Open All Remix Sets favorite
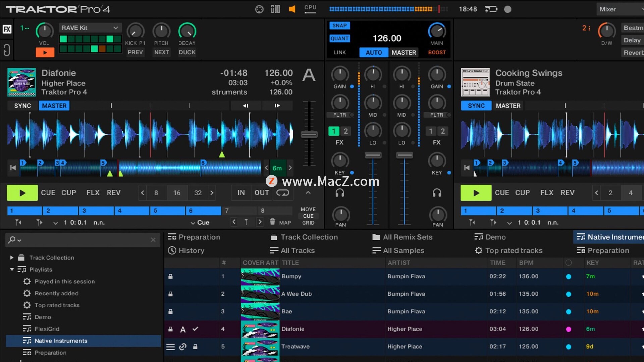The width and height of the screenshot is (644, 362). pyautogui.click(x=402, y=237)
